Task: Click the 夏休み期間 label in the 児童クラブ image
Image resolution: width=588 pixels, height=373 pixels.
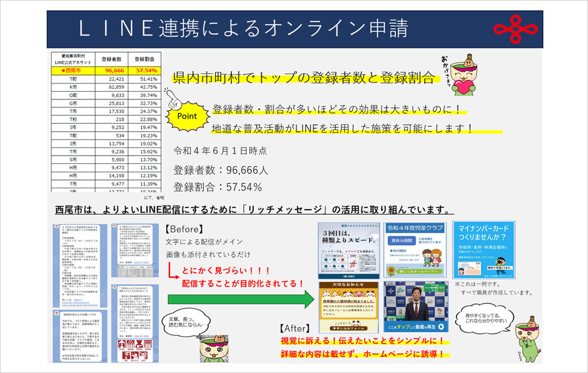Action: coord(401,241)
